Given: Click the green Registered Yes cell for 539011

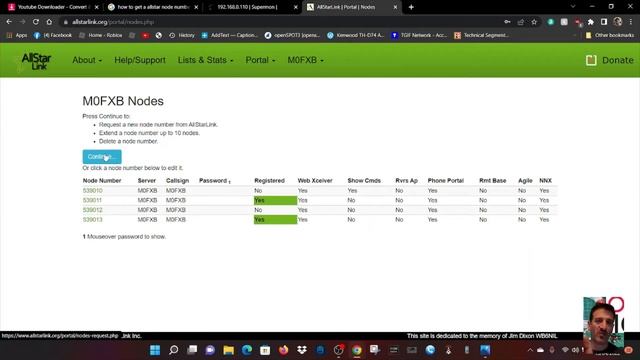Looking at the screenshot, I should coord(276,200).
